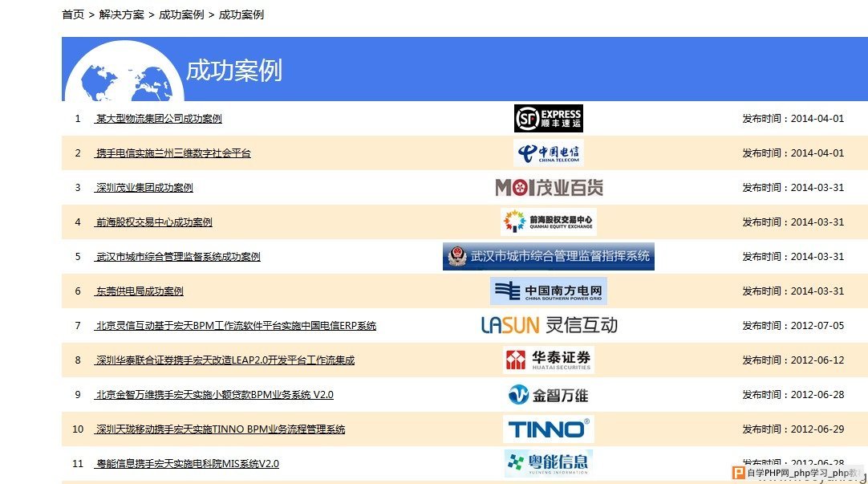Click the 华泰证券 logo
Viewport: 868px width, 484px height.
click(x=549, y=360)
